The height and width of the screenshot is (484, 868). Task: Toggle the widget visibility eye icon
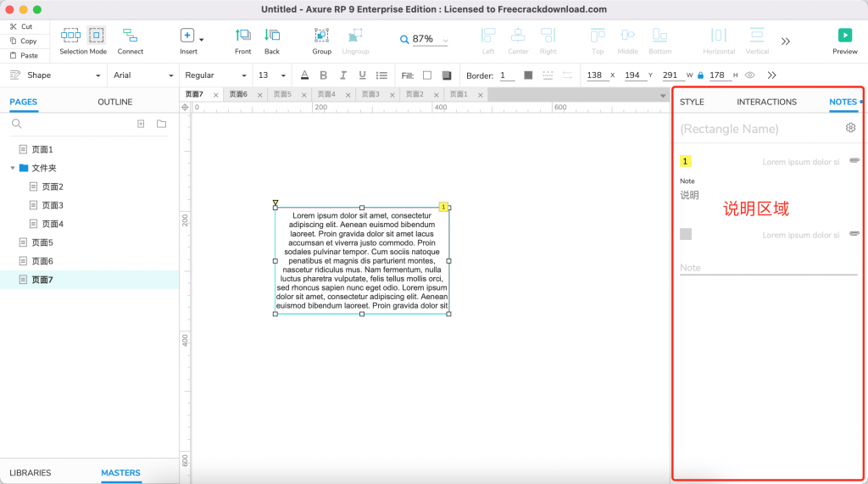click(x=749, y=75)
